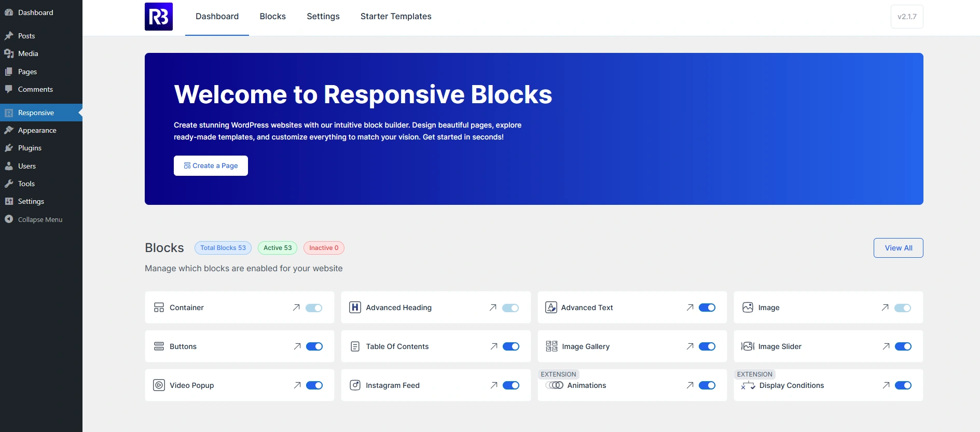Open the Image block arrow link

[x=885, y=308]
